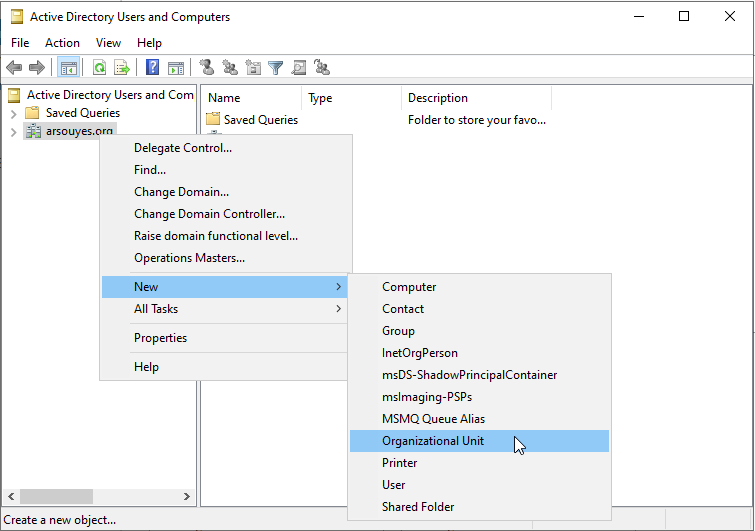Open Properties from context menu
Image resolution: width=755 pixels, height=531 pixels.
pos(224,338)
